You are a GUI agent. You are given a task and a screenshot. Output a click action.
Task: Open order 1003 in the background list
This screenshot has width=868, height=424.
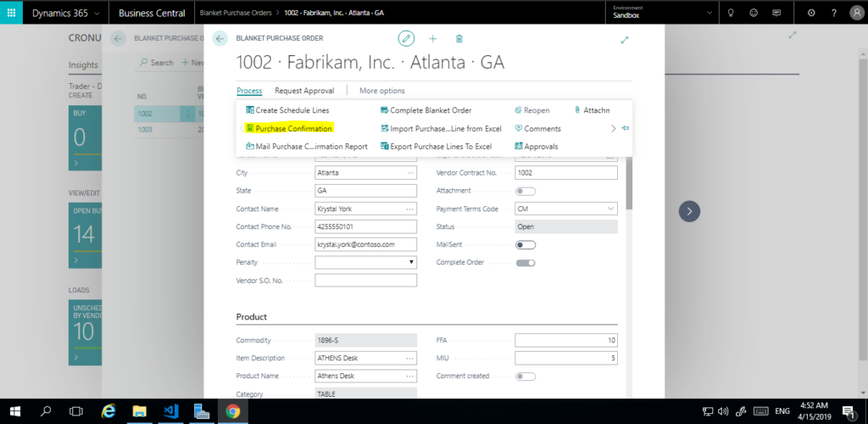pyautogui.click(x=145, y=130)
